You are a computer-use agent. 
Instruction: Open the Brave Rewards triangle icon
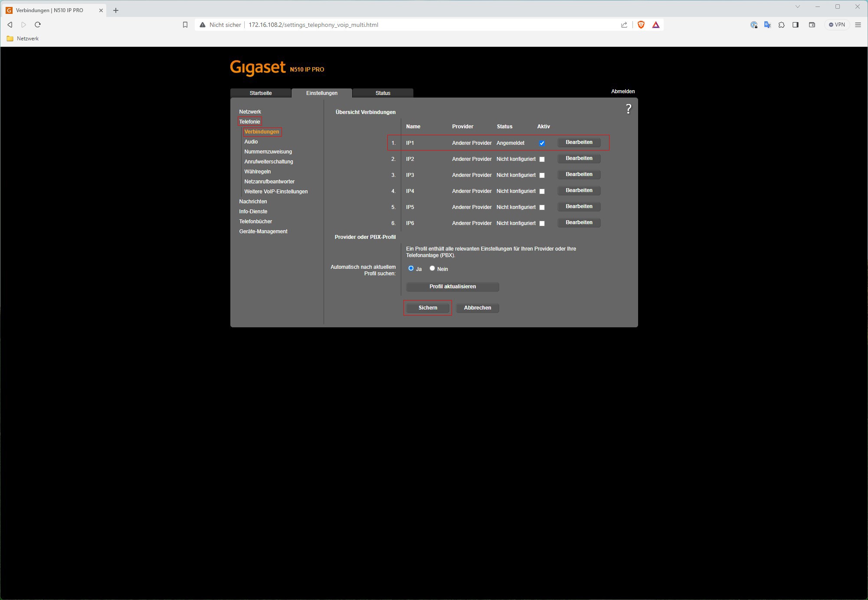coord(656,25)
